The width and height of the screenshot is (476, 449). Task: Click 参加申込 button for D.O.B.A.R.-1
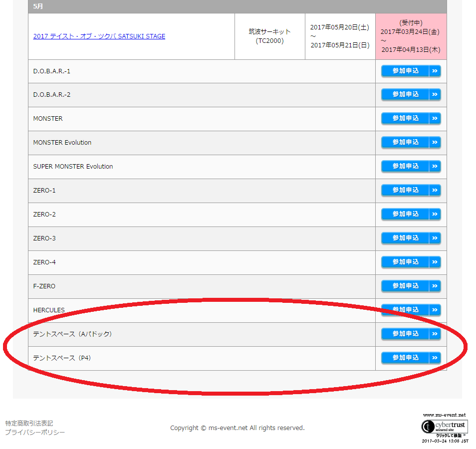(411, 71)
